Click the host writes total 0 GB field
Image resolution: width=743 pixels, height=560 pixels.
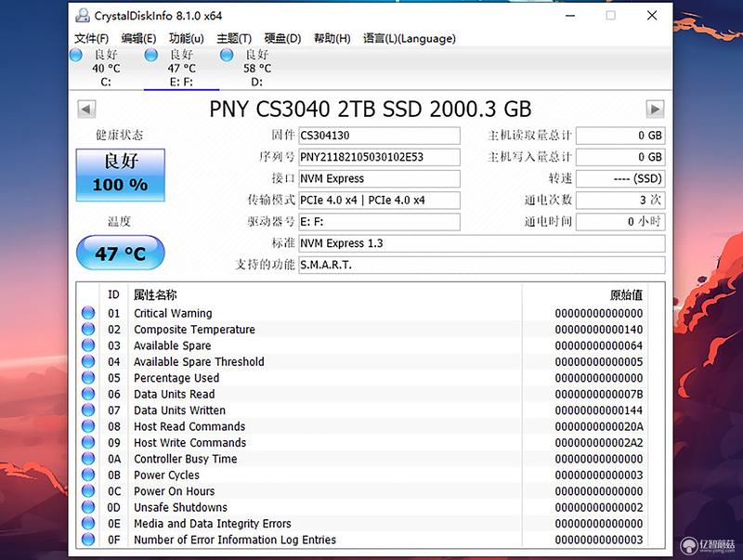point(620,157)
